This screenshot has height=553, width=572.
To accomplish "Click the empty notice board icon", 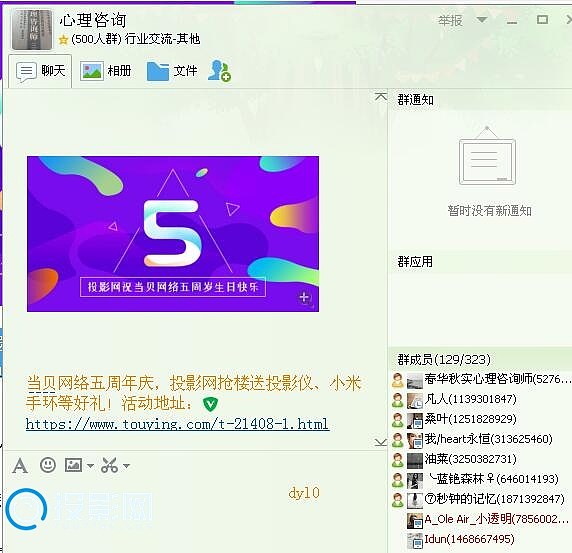I will tap(487, 156).
